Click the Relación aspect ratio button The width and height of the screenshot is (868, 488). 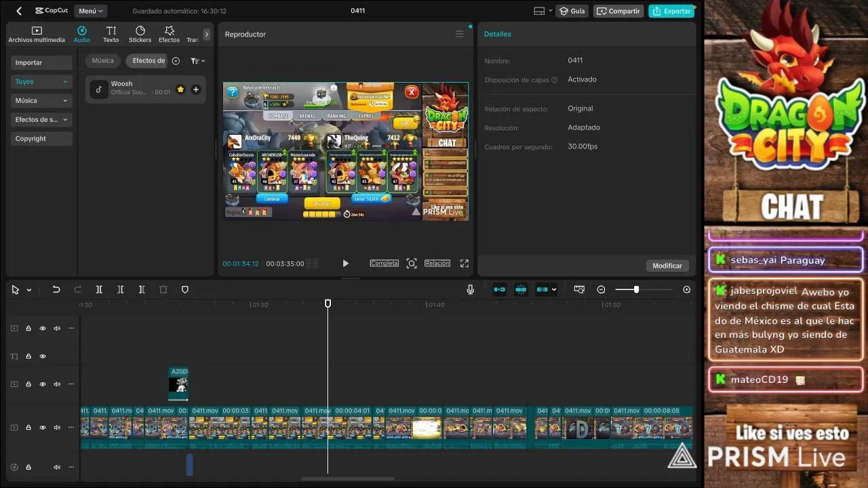pyautogui.click(x=437, y=263)
